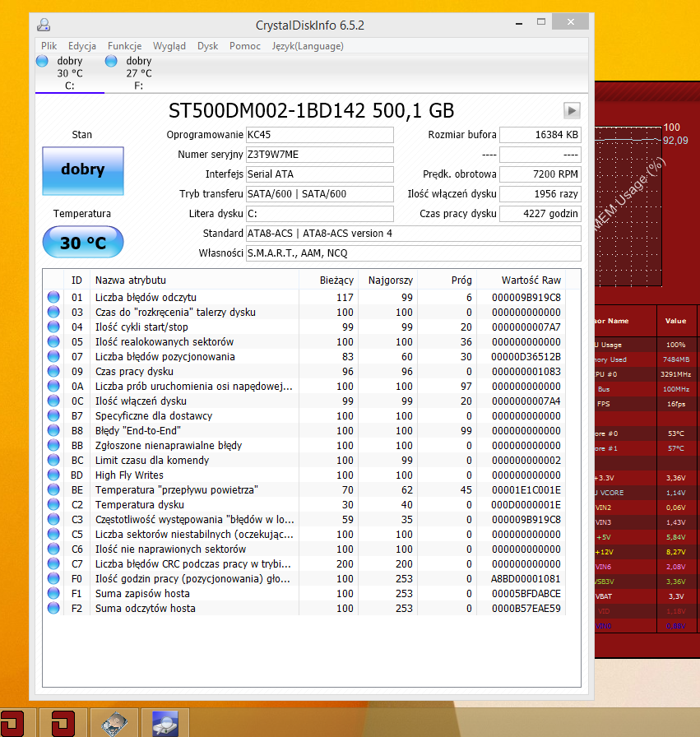Click status icon of Liczba błędów pozycjonowania
700x737 pixels.
tap(53, 356)
